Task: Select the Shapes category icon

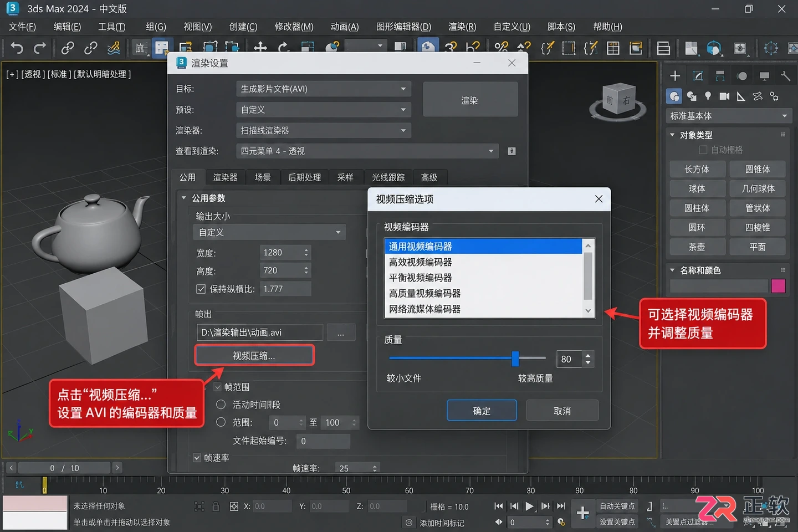Action: [x=692, y=96]
